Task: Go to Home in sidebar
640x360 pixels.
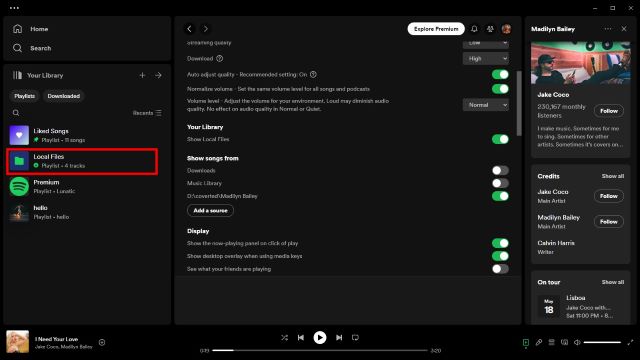Action: coord(31,29)
